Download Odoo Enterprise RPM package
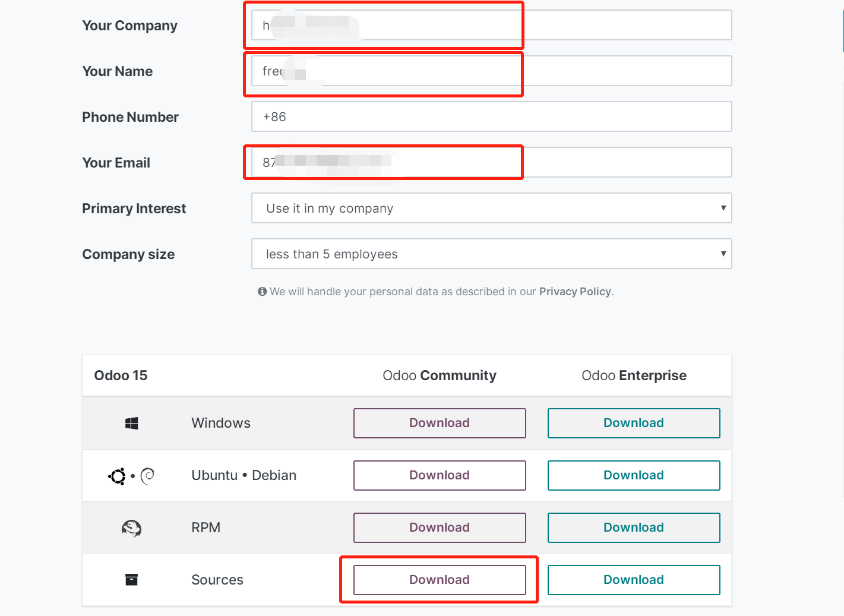This screenshot has width=844, height=616. tap(633, 527)
